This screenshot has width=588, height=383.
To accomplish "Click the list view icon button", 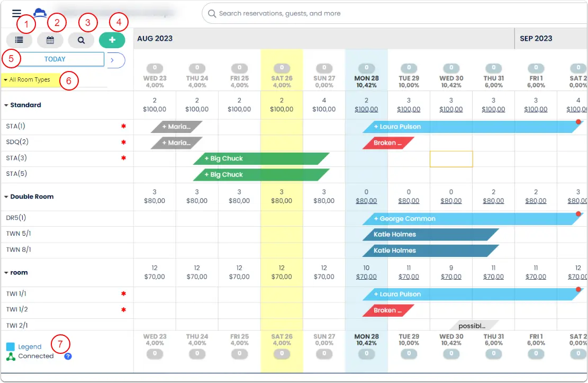I will [19, 40].
